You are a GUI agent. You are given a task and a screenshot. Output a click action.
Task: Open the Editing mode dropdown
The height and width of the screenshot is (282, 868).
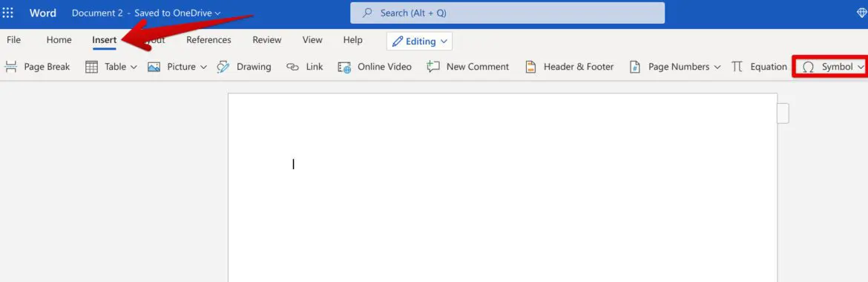tap(420, 42)
